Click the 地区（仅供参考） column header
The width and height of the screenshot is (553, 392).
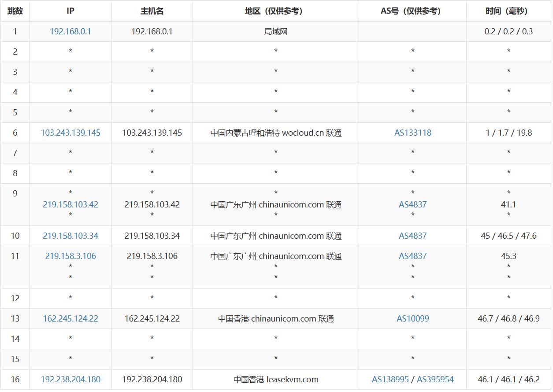(x=276, y=11)
